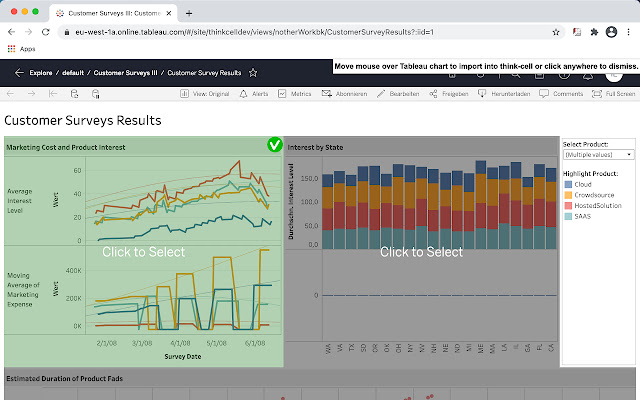
Task: Open the Metrics toolbar item
Action: (282, 94)
